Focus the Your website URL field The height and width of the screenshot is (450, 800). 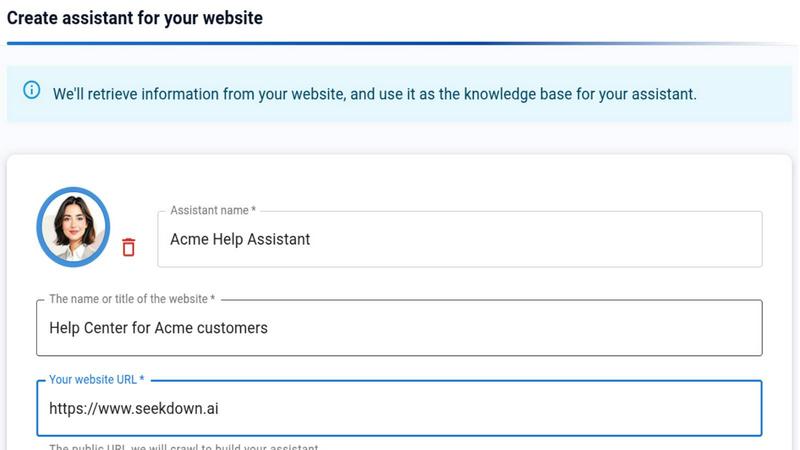(399, 408)
